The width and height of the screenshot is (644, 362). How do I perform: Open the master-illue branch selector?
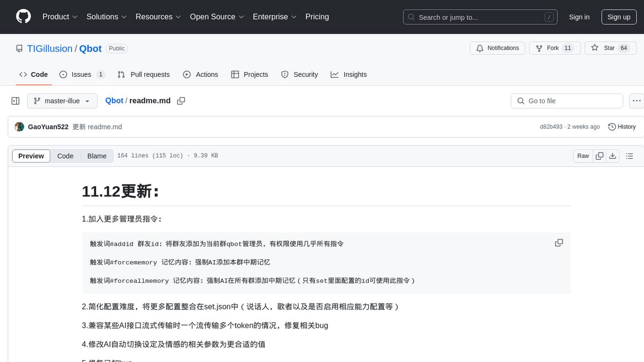62,101
